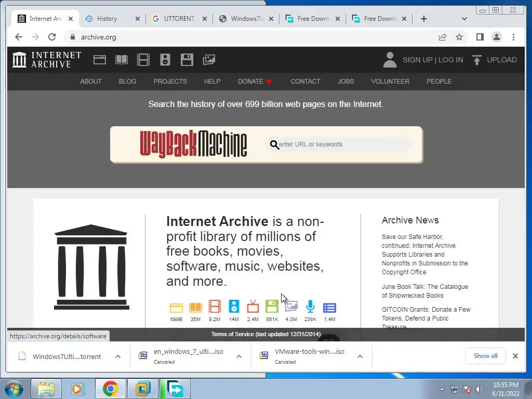Image resolution: width=532 pixels, height=399 pixels.
Task: Reload the archive.org page
Action: (52, 37)
